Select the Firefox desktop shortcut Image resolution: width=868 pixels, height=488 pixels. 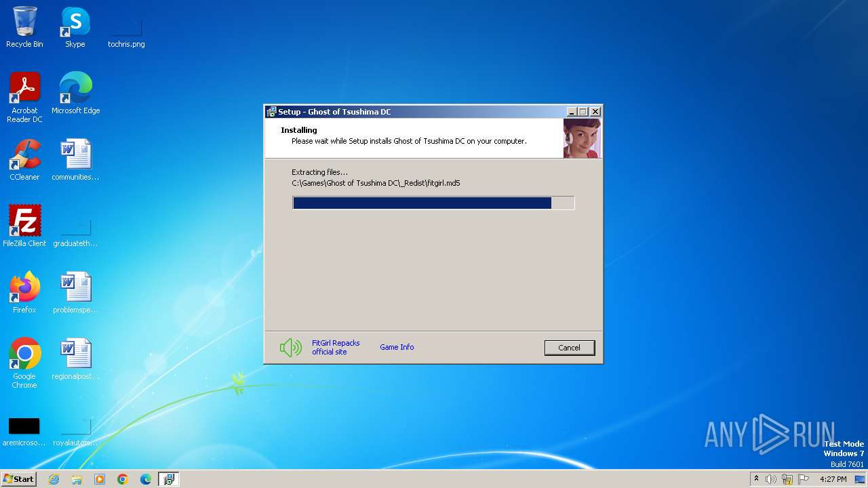(x=24, y=293)
